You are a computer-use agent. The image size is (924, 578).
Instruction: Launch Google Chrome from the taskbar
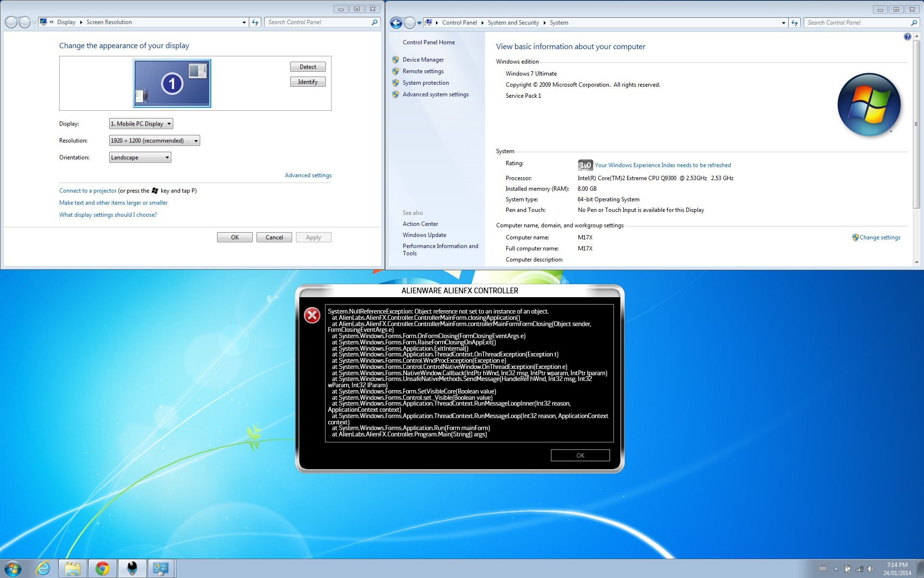(102, 568)
